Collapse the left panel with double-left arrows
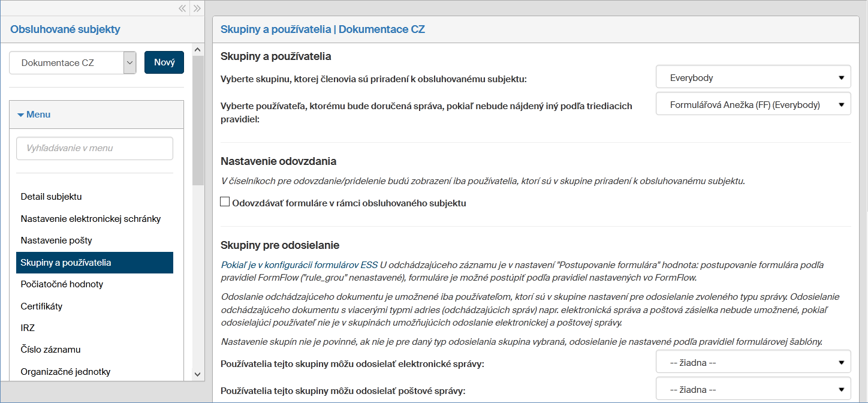The height and width of the screenshot is (403, 868). [182, 8]
